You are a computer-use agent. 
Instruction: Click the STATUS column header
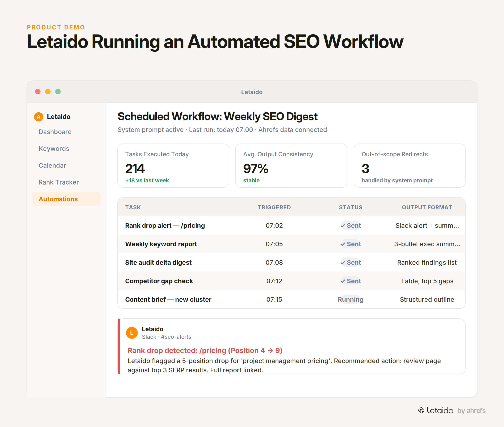pyautogui.click(x=351, y=207)
